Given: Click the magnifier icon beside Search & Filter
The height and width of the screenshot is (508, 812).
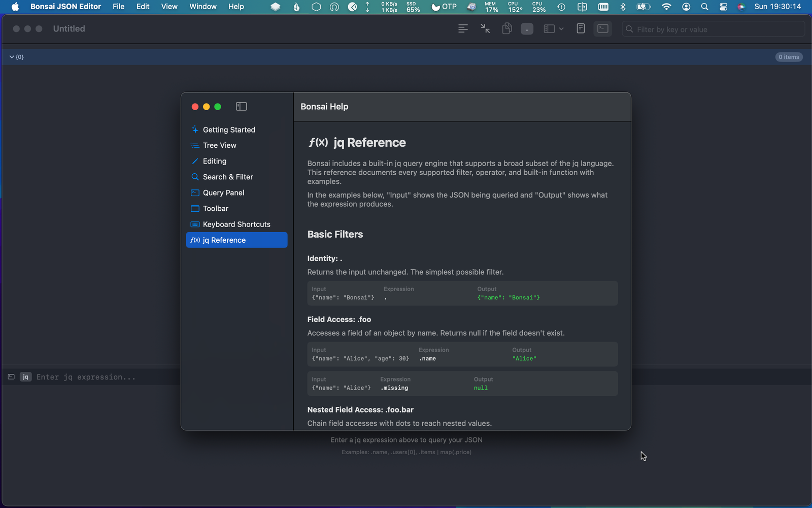Looking at the screenshot, I should [x=195, y=177].
